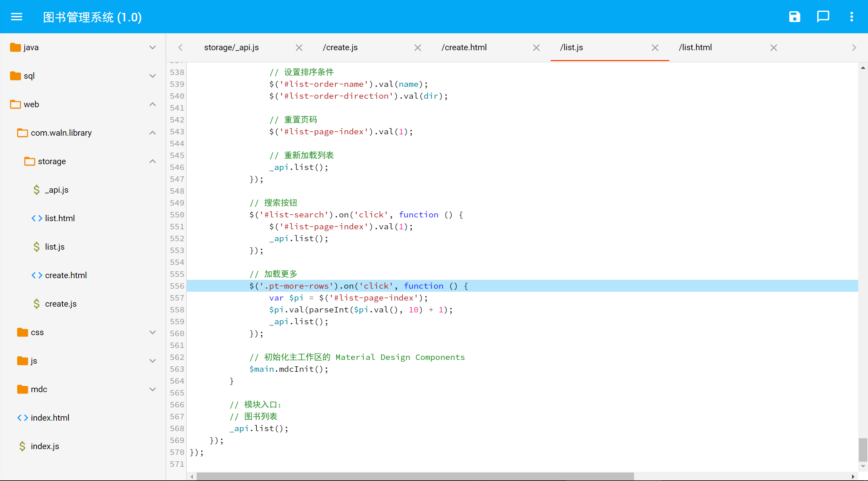Viewport: 868px width, 481px height.
Task: Click the code icon beside list.html
Action: coord(37,218)
